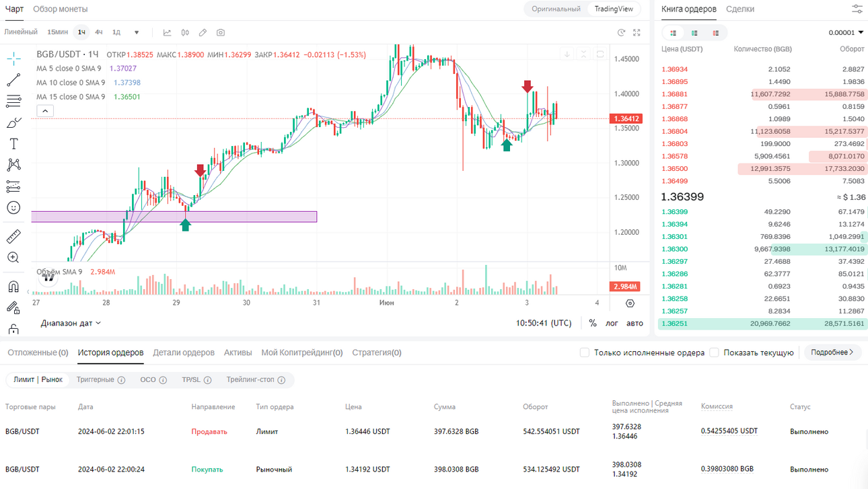Switch to the Trades tab
868x489 pixels.
pyautogui.click(x=740, y=9)
